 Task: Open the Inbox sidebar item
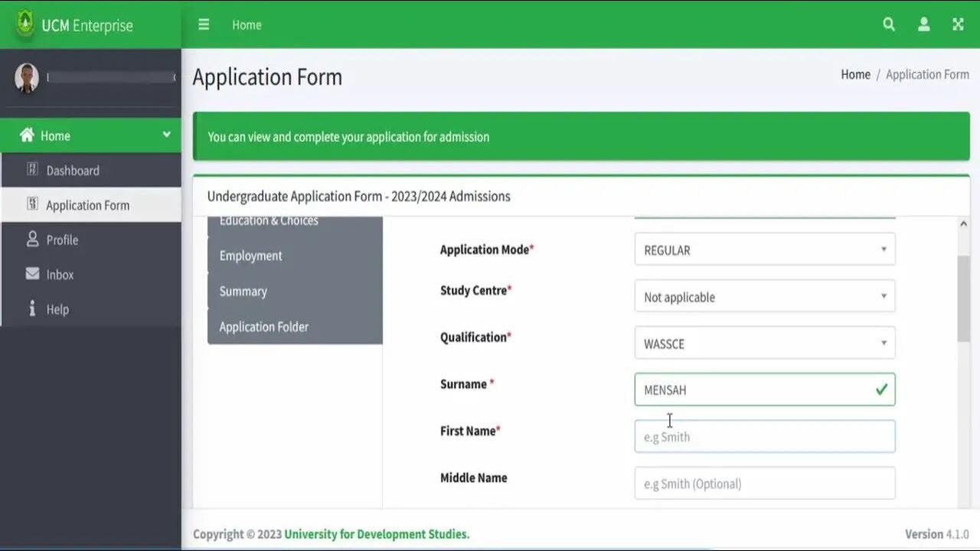click(x=91, y=274)
